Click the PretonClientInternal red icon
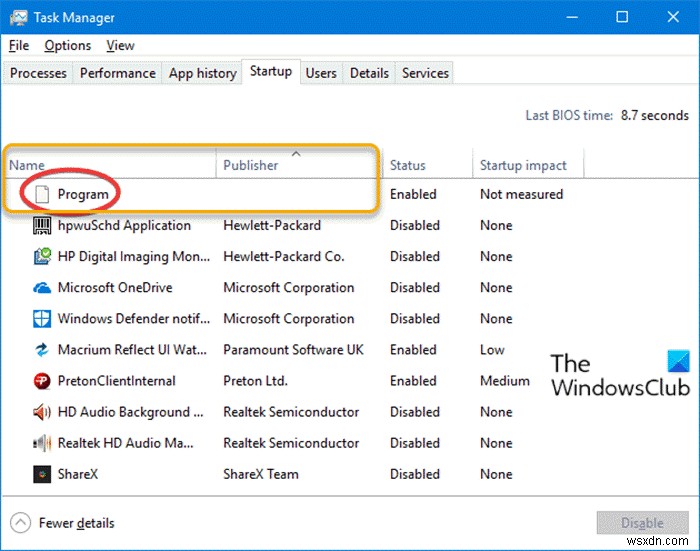This screenshot has width=700, height=551. click(x=42, y=381)
